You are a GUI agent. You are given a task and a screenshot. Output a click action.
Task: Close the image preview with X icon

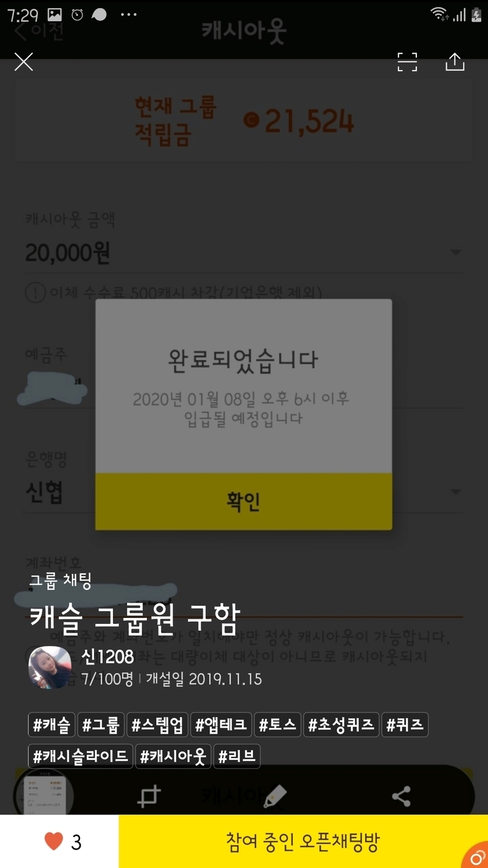click(x=24, y=62)
